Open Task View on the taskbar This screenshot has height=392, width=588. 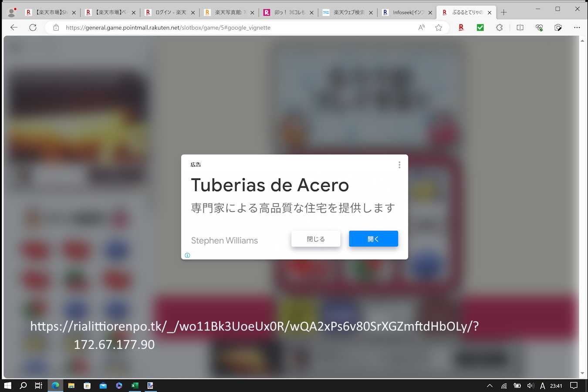(x=39, y=385)
